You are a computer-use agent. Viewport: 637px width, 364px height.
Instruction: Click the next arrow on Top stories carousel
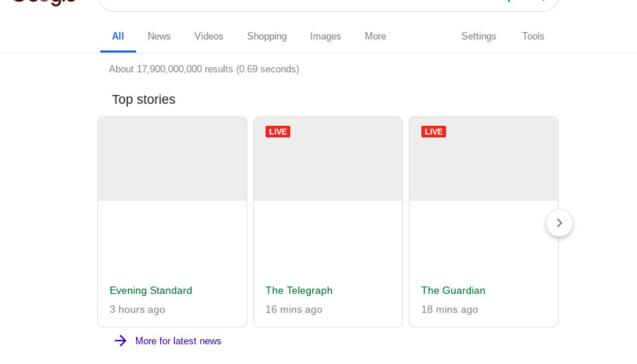(559, 223)
